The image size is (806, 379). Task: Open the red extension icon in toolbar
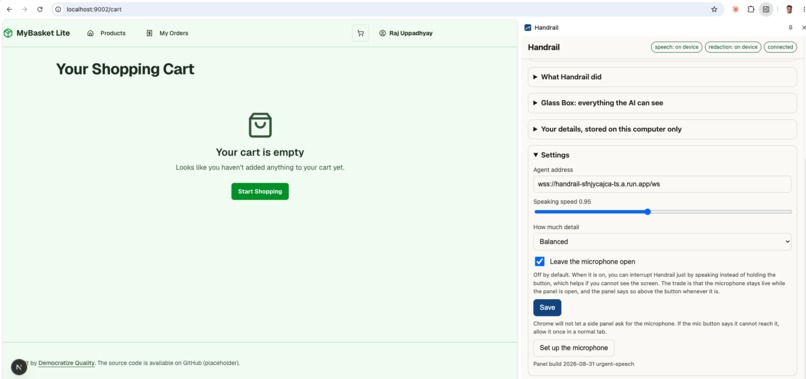736,9
